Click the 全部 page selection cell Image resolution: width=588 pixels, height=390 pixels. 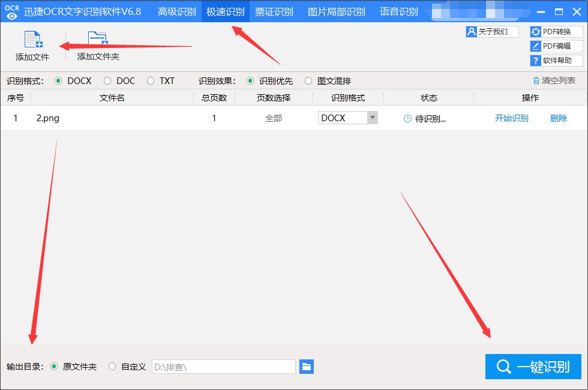click(274, 118)
